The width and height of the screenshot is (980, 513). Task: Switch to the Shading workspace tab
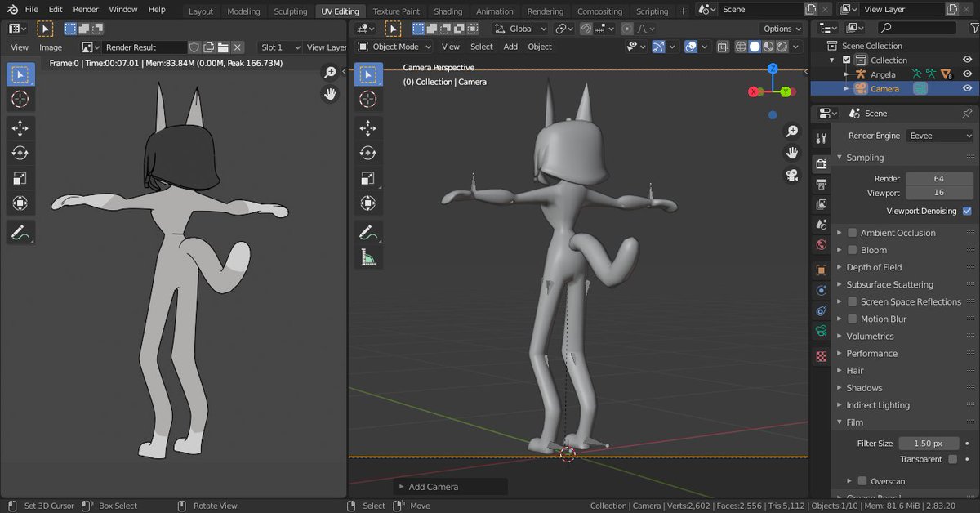point(448,11)
